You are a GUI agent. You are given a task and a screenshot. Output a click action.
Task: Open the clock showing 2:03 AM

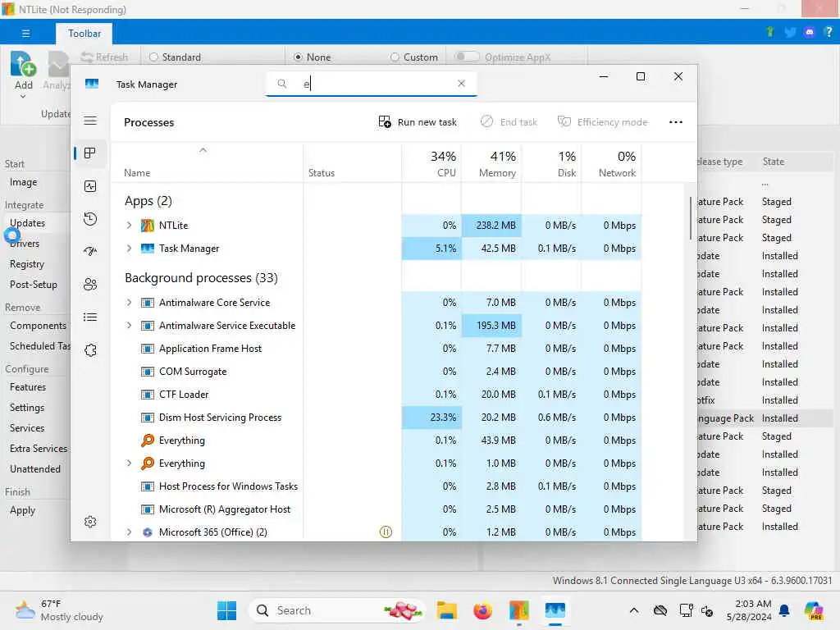pos(749,610)
